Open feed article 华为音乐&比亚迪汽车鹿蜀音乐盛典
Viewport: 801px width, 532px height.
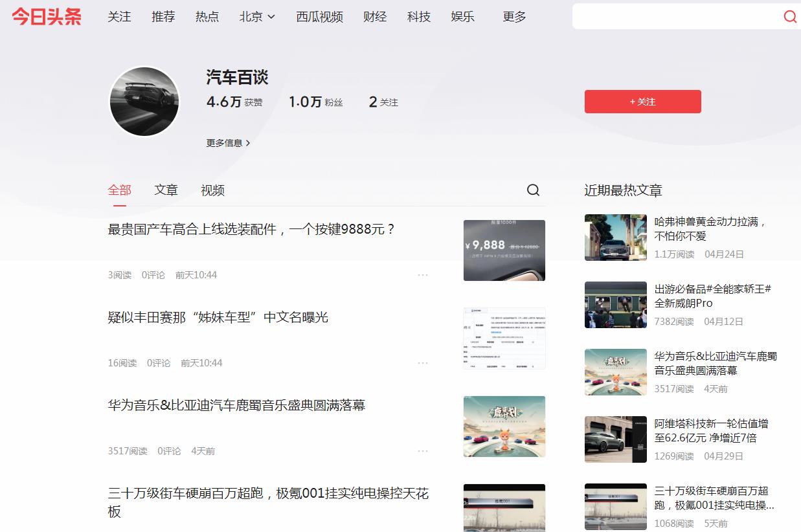[236, 405]
